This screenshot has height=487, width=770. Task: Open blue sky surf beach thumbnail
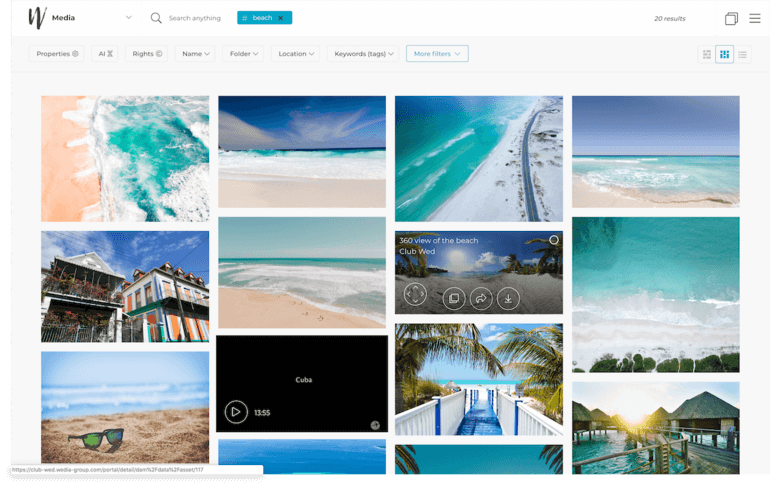tap(302, 152)
